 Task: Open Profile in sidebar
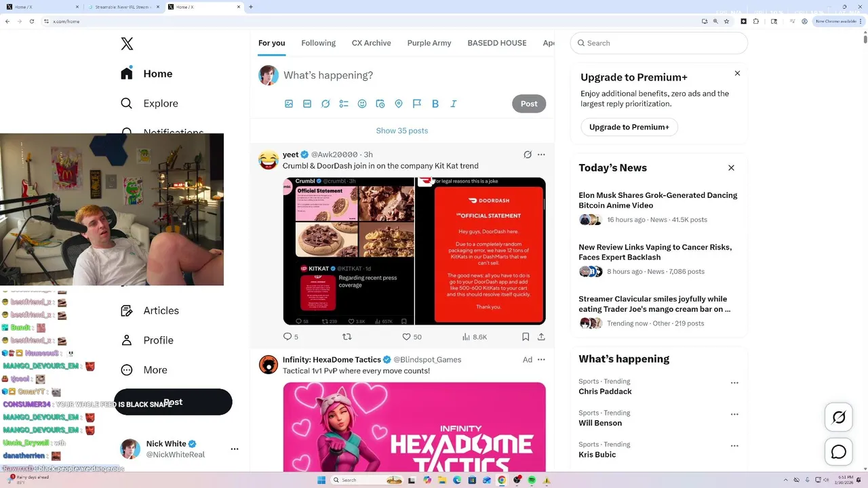[x=146, y=340]
